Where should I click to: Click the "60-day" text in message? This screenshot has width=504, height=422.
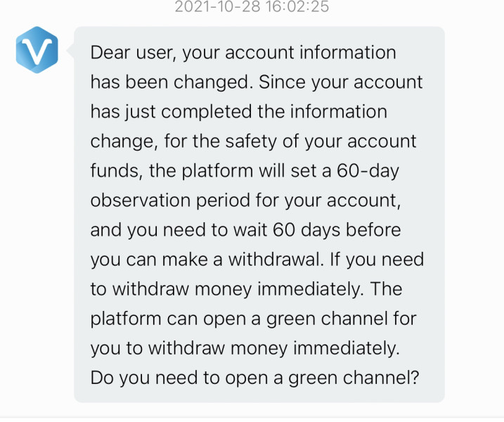pos(368,171)
